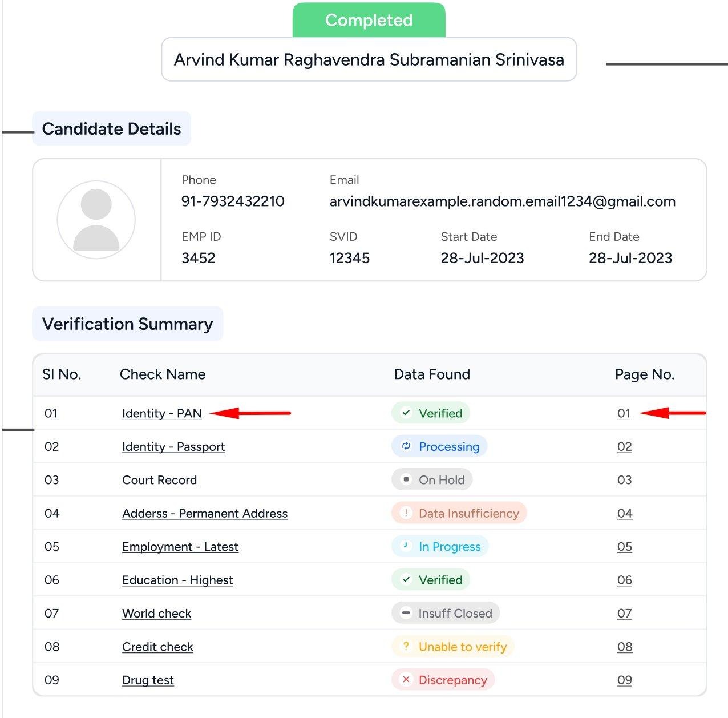Open the Drug test check link
Image resolution: width=728 pixels, height=718 pixels.
pyautogui.click(x=148, y=680)
